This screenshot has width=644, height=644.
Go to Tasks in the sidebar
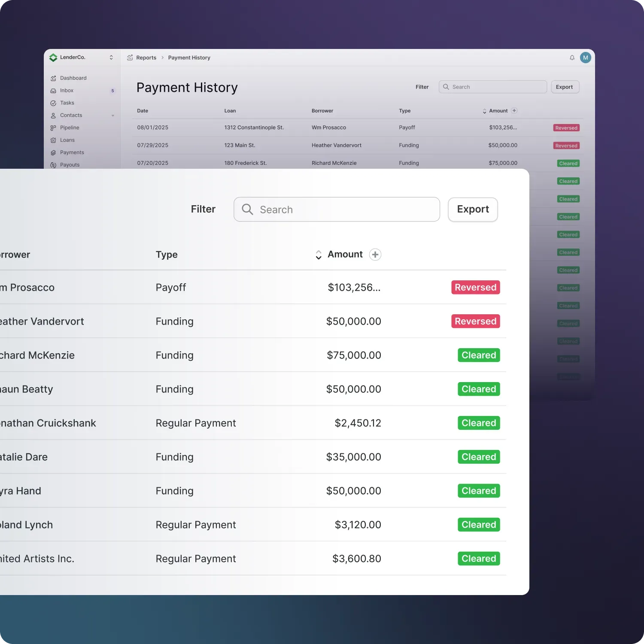(x=67, y=103)
